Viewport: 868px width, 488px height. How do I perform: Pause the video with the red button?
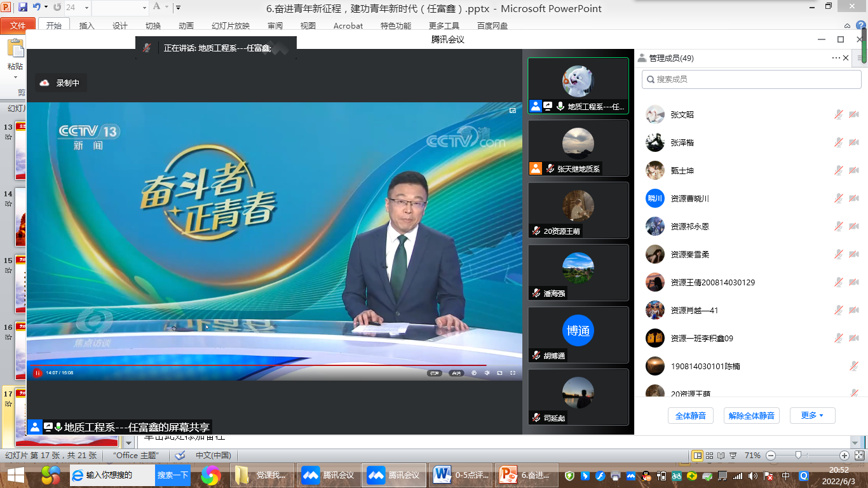[37, 373]
